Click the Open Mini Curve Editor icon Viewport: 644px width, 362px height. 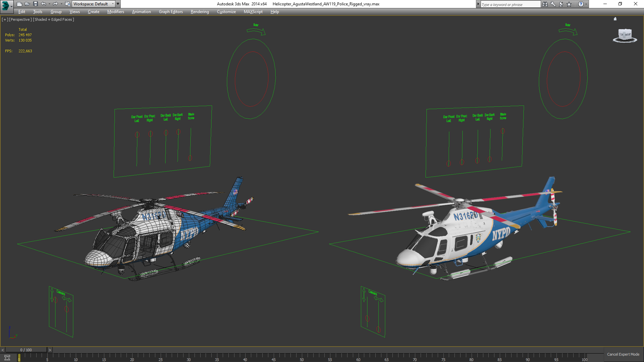(x=7, y=357)
